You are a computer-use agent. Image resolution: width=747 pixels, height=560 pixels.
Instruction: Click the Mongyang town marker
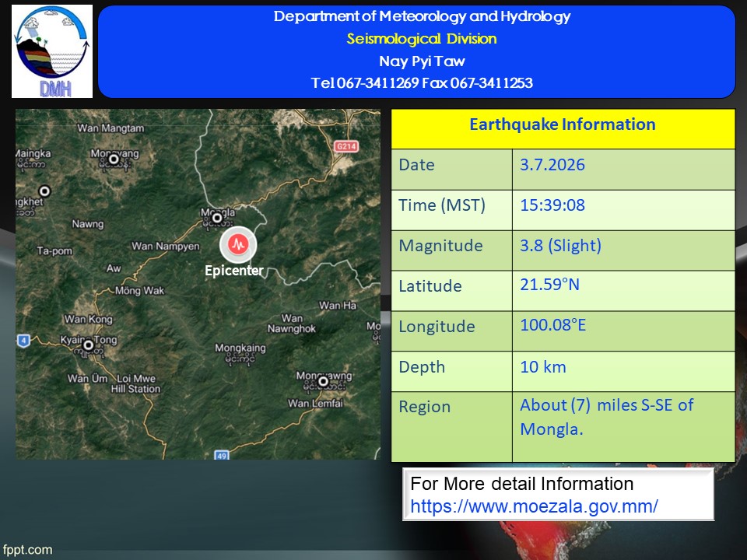(x=114, y=159)
